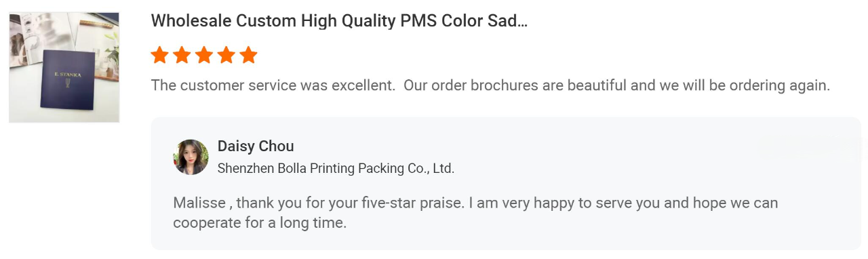
Task: Click 'cooperate for a long time' reply line
Action: 260,222
